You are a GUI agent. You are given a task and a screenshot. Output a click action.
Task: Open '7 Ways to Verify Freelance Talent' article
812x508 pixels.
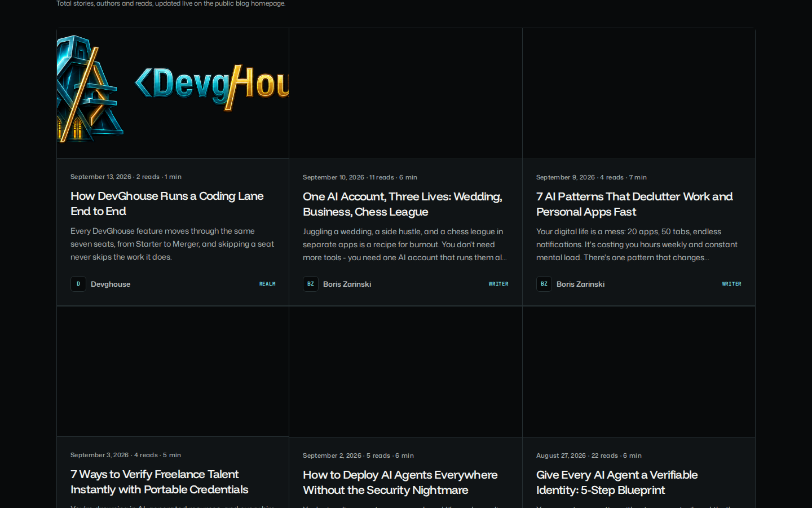pyautogui.click(x=159, y=481)
